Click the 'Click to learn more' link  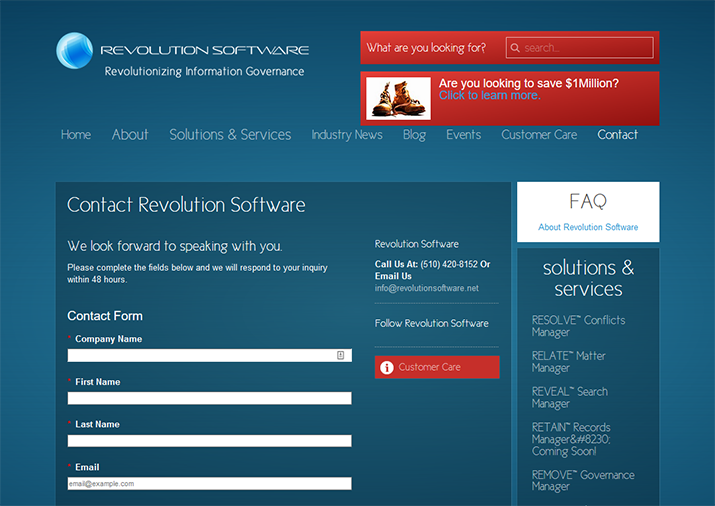pyautogui.click(x=490, y=95)
